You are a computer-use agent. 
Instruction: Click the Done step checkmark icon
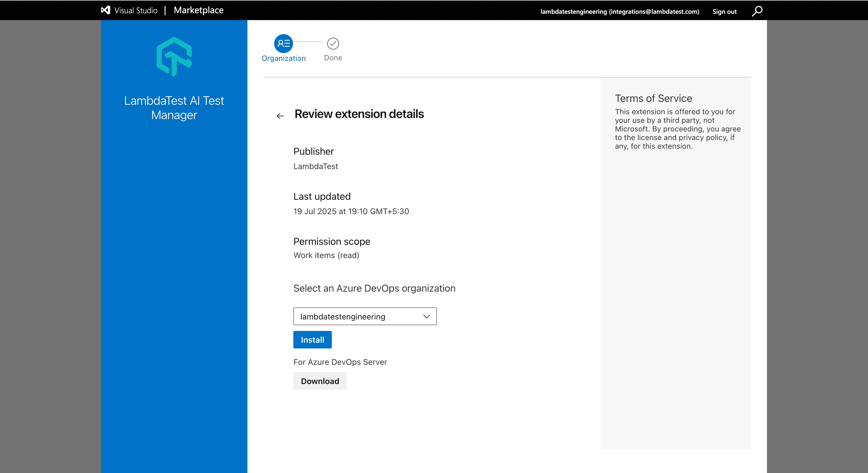coord(333,43)
